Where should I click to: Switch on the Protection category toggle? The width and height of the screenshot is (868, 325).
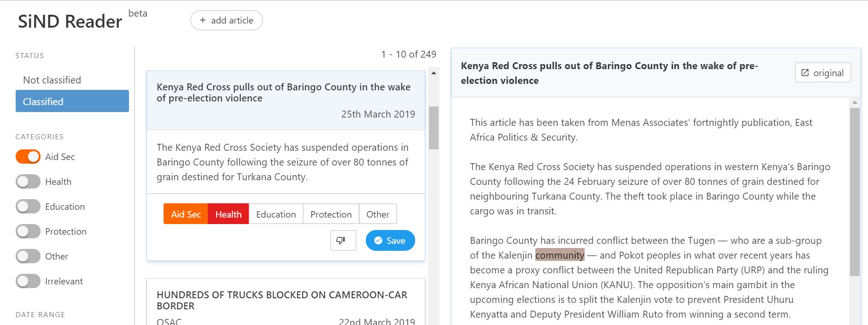[x=28, y=231]
